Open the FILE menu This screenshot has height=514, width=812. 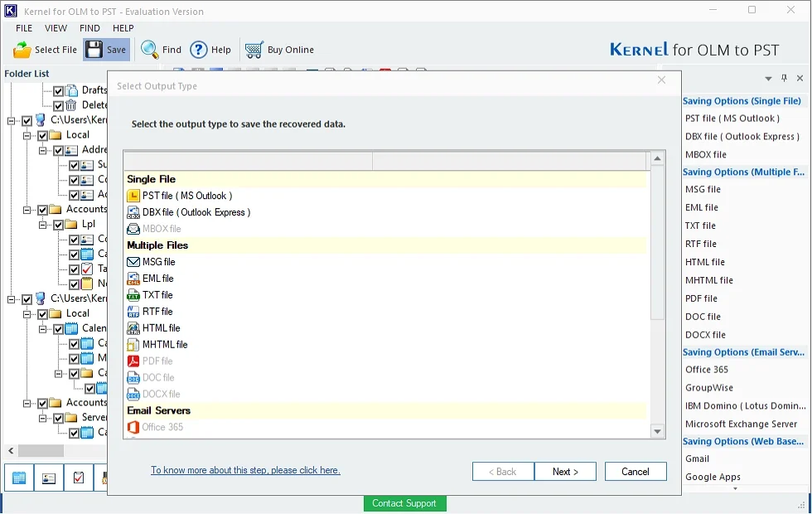24,28
